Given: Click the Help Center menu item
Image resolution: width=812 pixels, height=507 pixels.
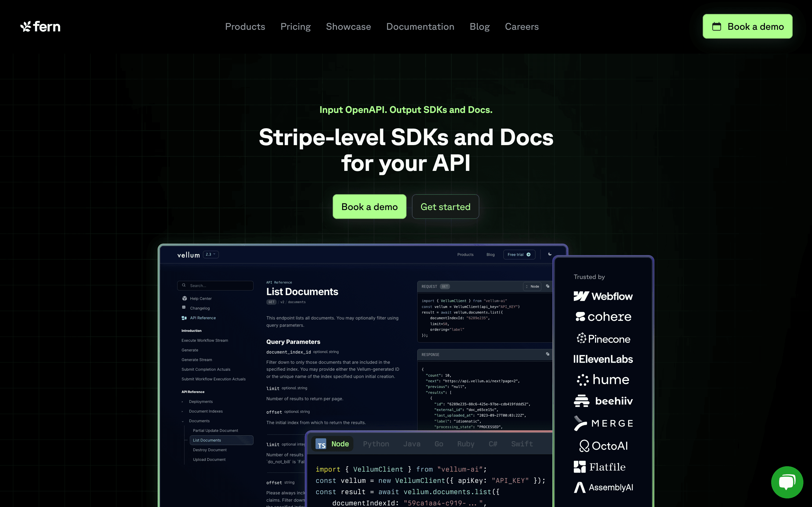Looking at the screenshot, I should (x=201, y=299).
